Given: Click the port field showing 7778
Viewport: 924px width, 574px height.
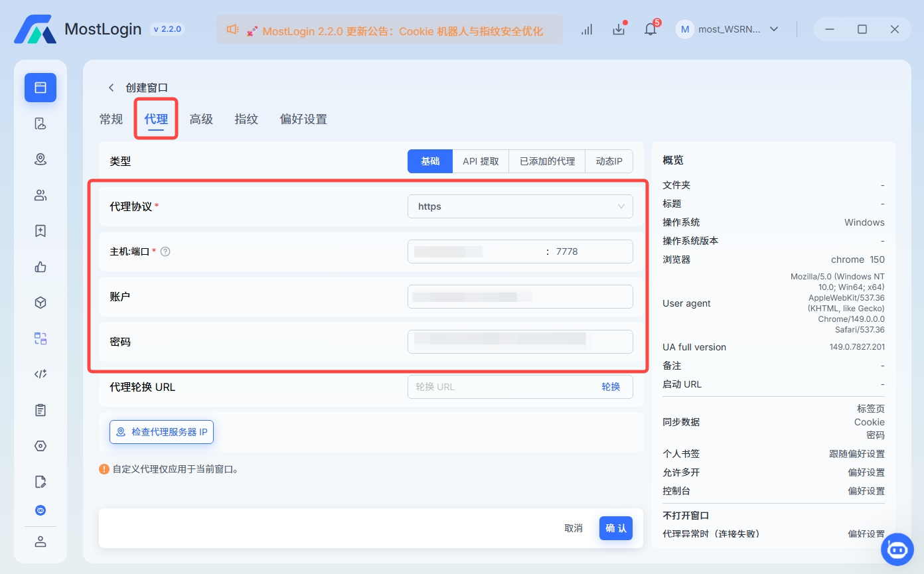Looking at the screenshot, I should point(591,251).
